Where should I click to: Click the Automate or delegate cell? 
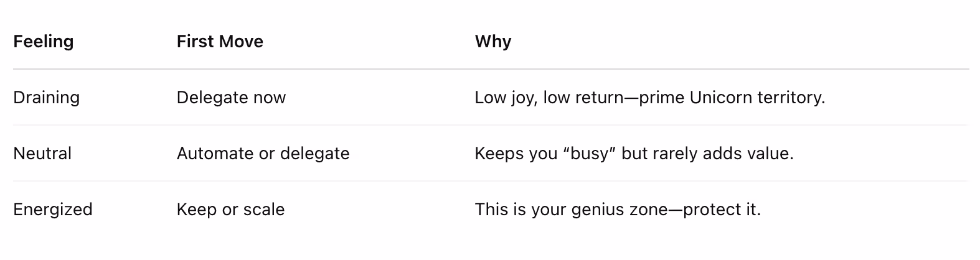263,154
